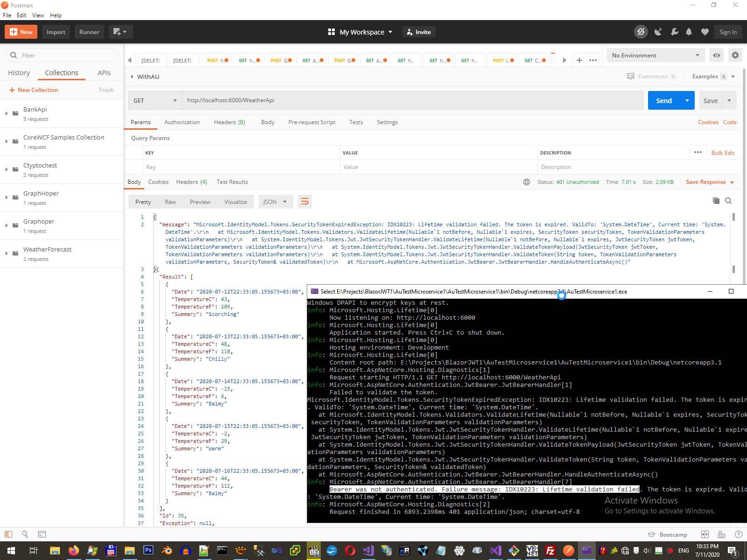Image resolution: width=747 pixels, height=560 pixels.
Task: Open the JSON format dropdown
Action: tap(275, 202)
